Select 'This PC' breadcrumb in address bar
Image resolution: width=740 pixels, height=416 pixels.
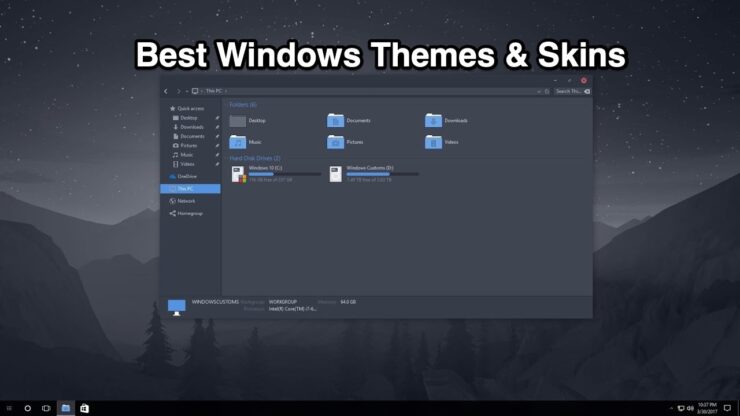[214, 91]
